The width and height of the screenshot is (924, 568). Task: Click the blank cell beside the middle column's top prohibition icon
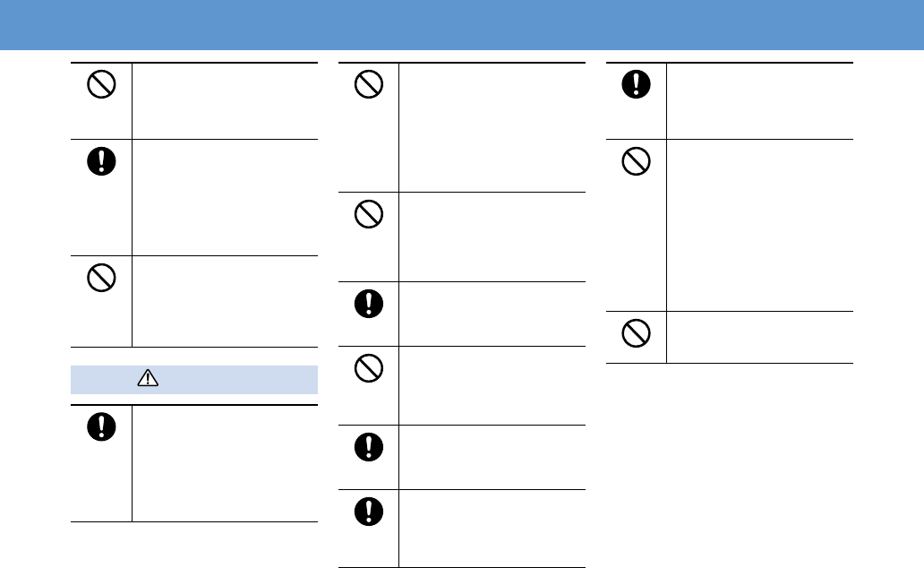[492, 127]
